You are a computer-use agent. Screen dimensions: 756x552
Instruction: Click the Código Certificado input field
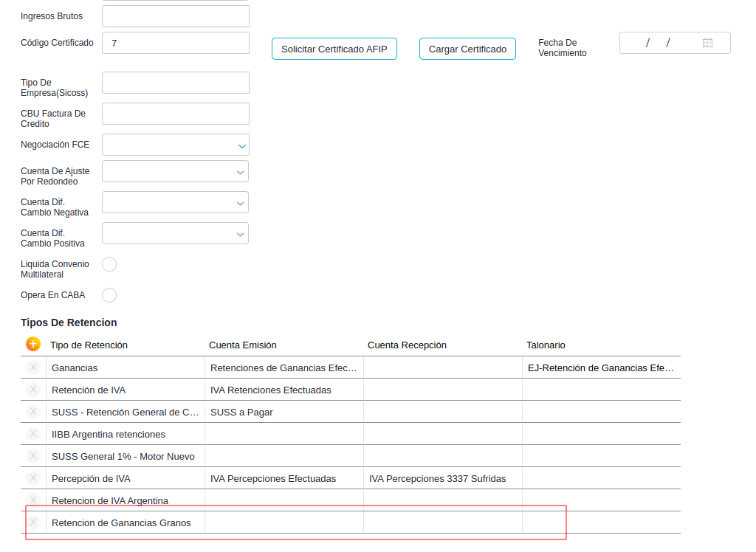click(176, 43)
